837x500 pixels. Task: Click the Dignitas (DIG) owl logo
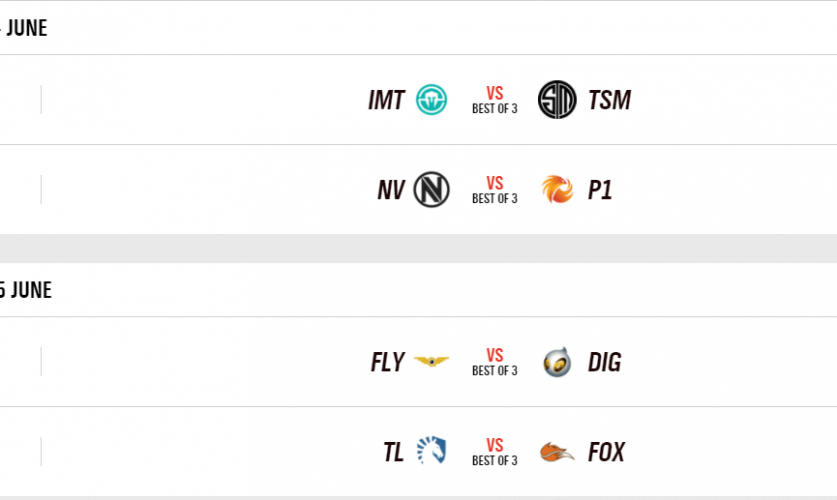click(x=557, y=362)
